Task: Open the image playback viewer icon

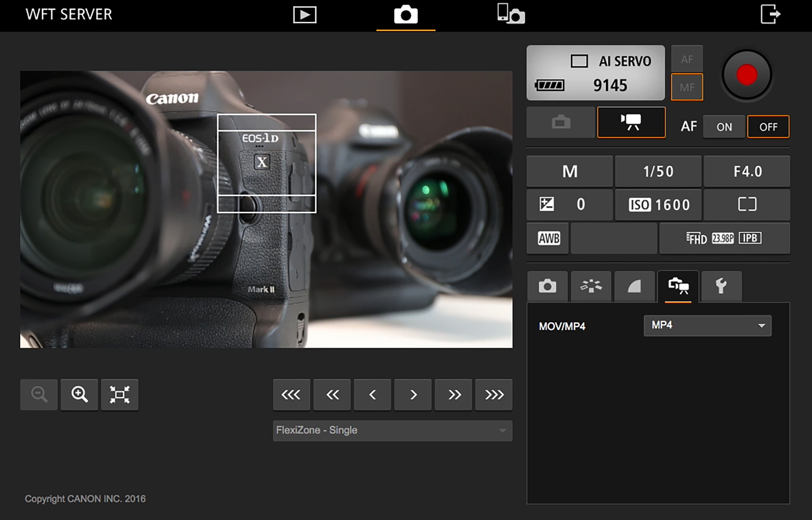Action: [305, 15]
